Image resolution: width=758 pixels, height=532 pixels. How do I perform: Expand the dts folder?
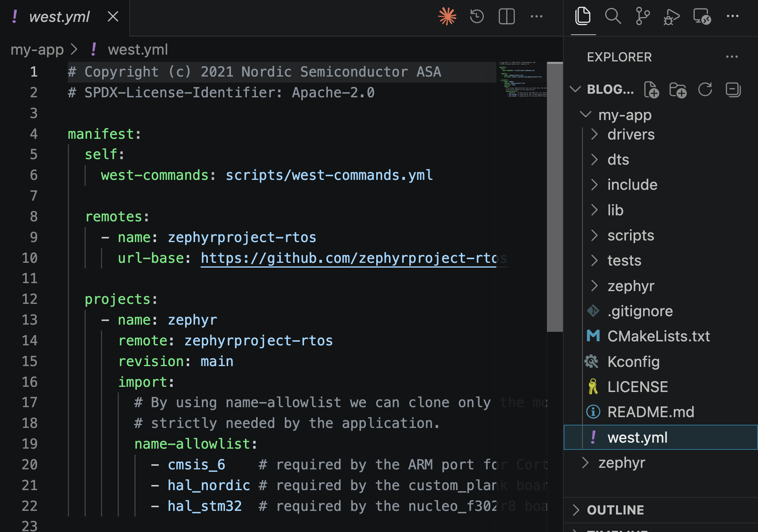point(594,160)
